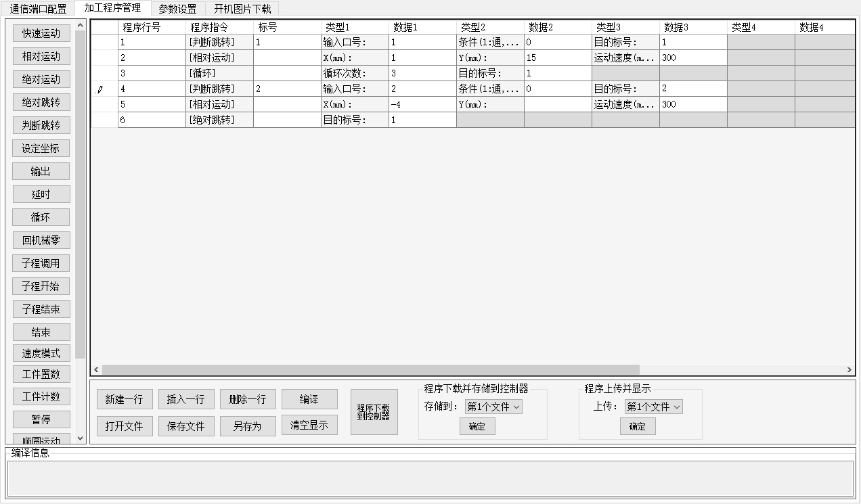Add an 输出 instruction
Screen dimensions: 861x504
[41, 171]
